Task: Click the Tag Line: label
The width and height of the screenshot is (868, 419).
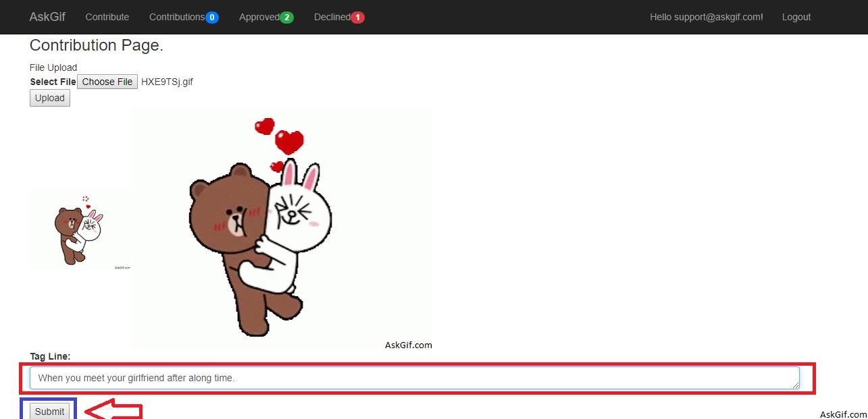Action: 50,356
